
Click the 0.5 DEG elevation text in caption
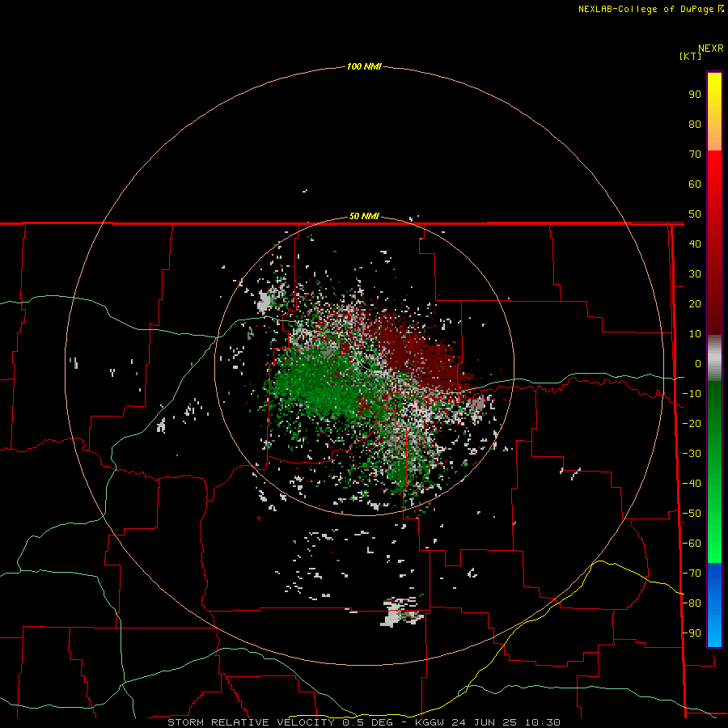tap(368, 722)
